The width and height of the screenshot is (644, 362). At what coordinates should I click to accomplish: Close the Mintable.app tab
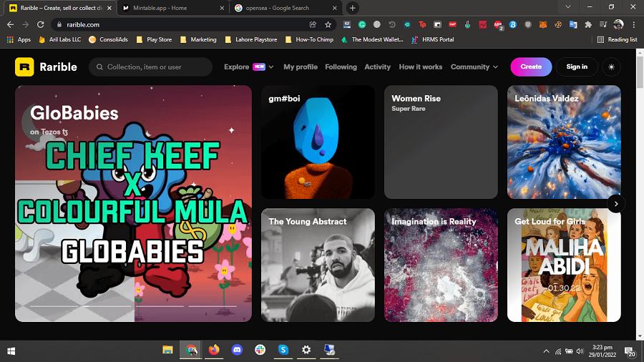[222, 8]
